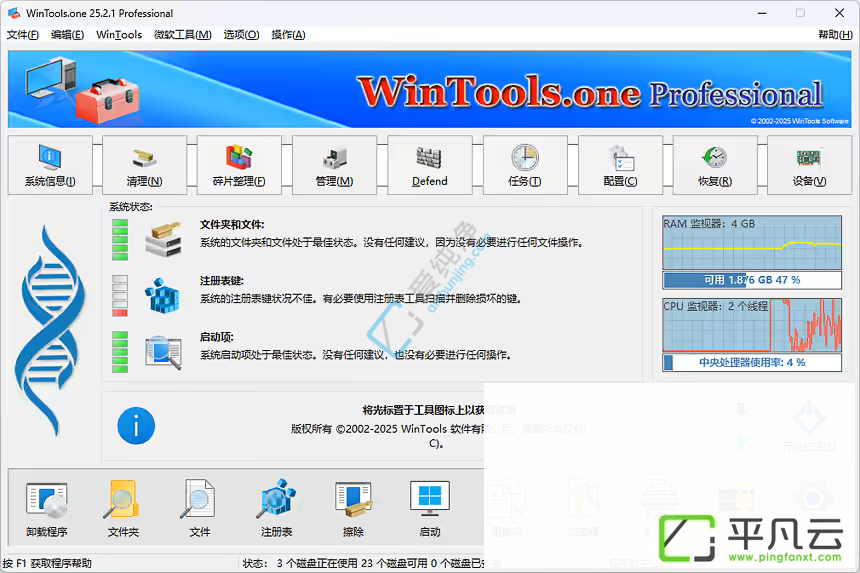Launch the 启动 startup manager
The image size is (860, 573).
click(x=430, y=508)
